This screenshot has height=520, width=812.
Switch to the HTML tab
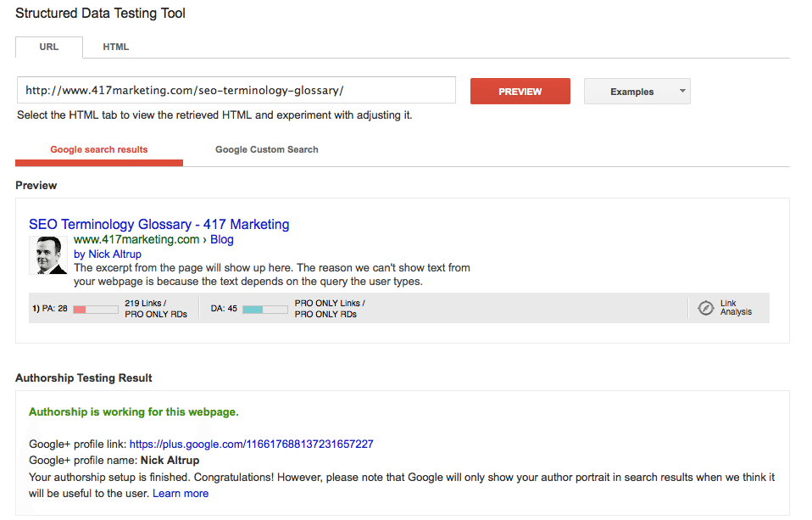coord(115,47)
